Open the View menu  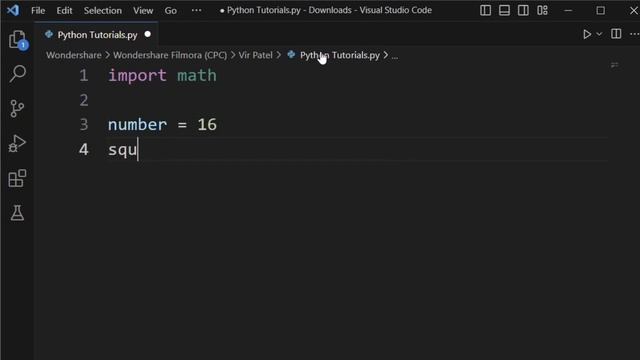(x=143, y=10)
